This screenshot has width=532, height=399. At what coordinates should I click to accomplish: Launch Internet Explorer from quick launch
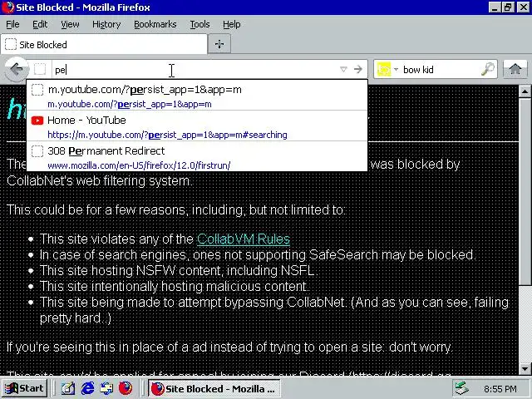pyautogui.click(x=87, y=388)
